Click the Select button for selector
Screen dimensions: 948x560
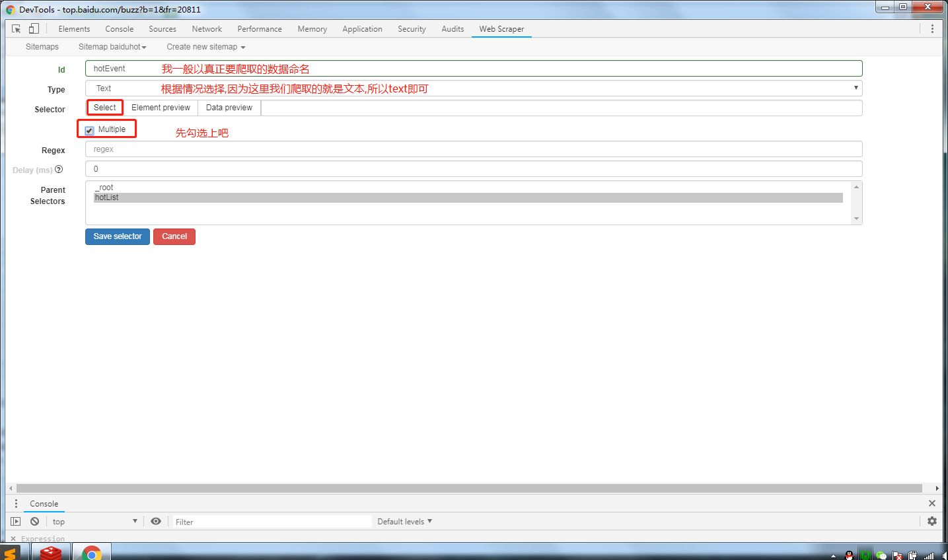(105, 108)
